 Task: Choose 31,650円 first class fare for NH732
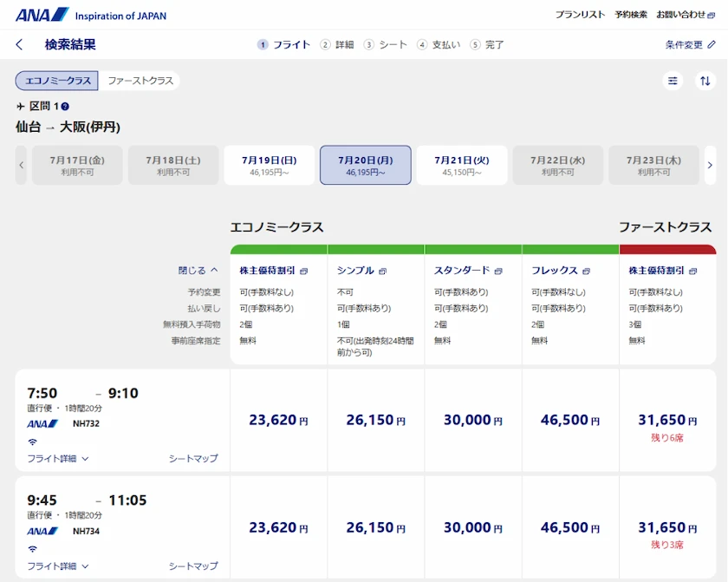[x=667, y=421]
